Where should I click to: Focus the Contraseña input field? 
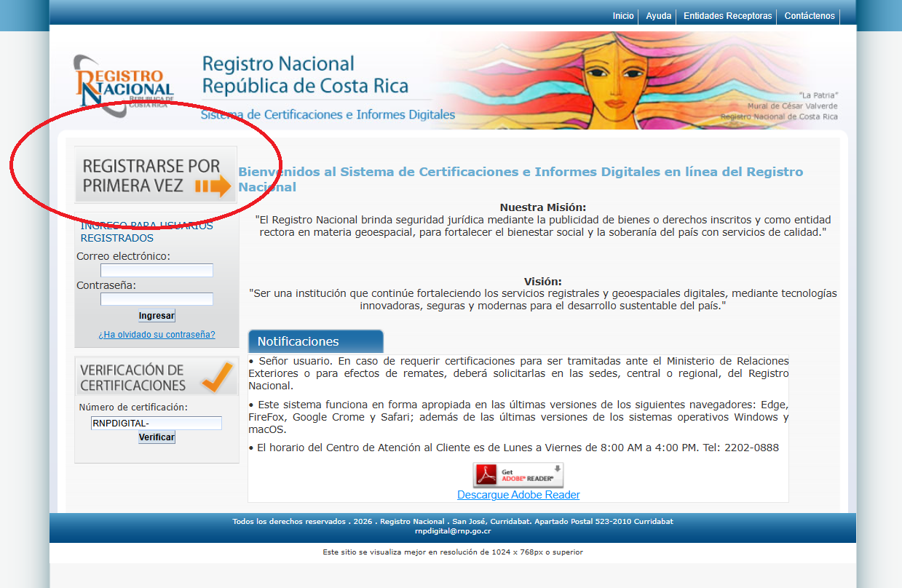[x=157, y=299]
